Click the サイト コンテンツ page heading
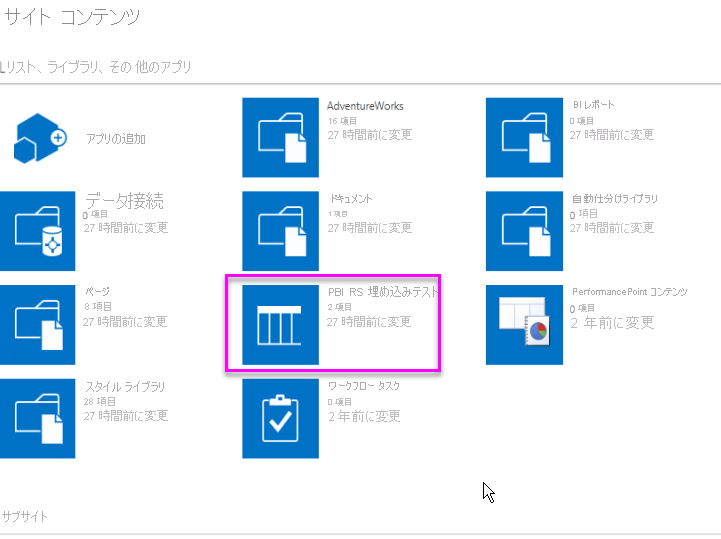The width and height of the screenshot is (721, 539). [x=72, y=17]
